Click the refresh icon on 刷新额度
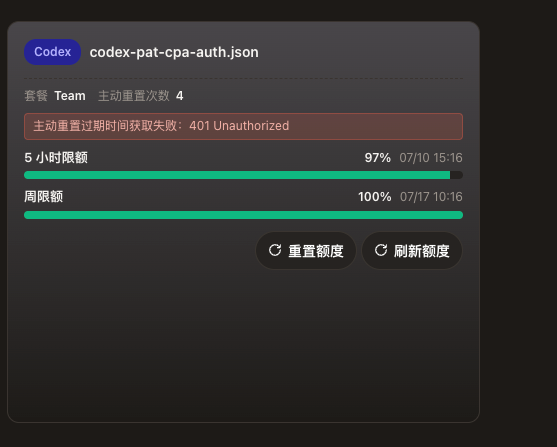 381,250
